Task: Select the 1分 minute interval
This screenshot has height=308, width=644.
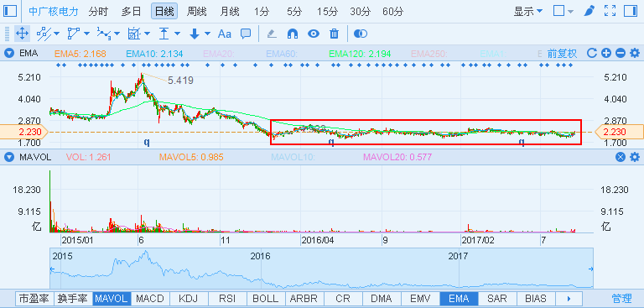Action: (262, 12)
